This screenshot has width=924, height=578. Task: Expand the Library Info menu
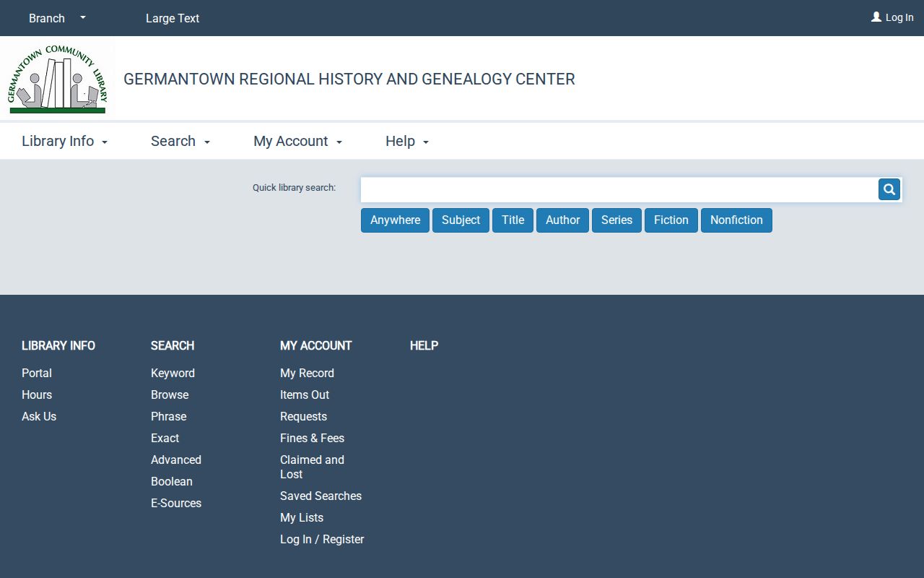[x=64, y=141]
